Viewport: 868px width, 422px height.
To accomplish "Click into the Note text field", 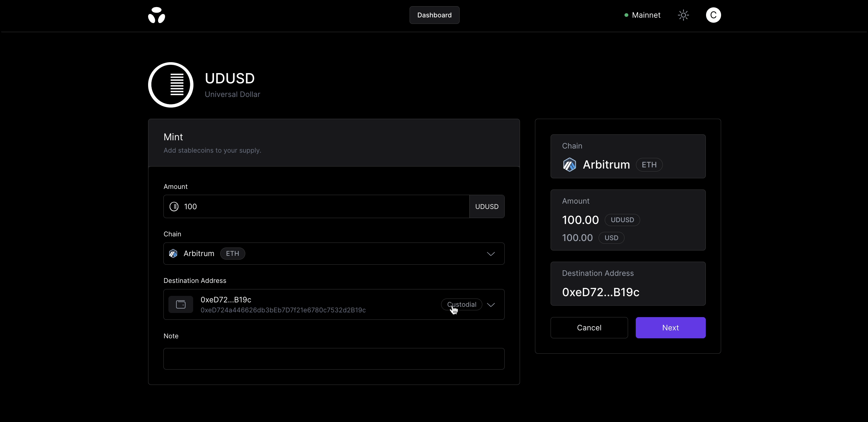I will point(334,359).
